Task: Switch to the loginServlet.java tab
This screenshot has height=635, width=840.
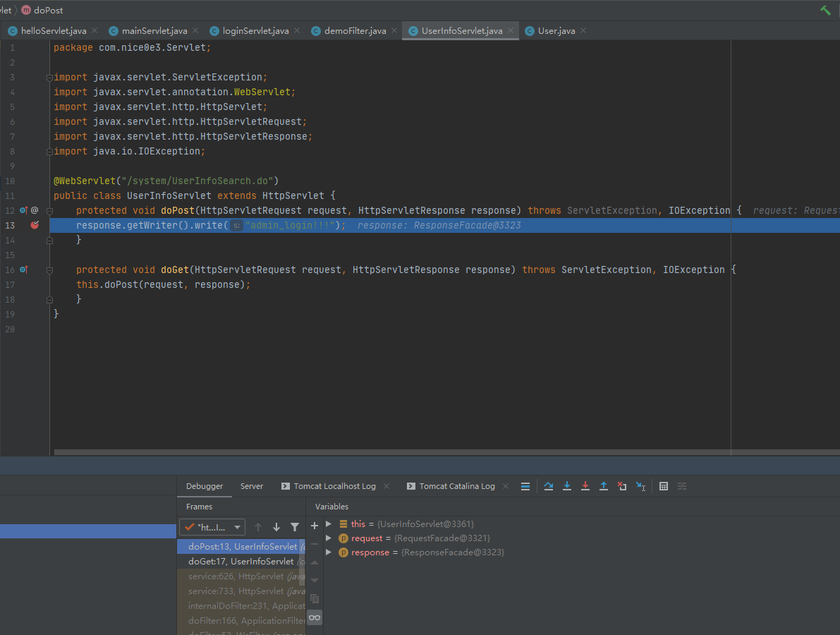Action: tap(255, 31)
